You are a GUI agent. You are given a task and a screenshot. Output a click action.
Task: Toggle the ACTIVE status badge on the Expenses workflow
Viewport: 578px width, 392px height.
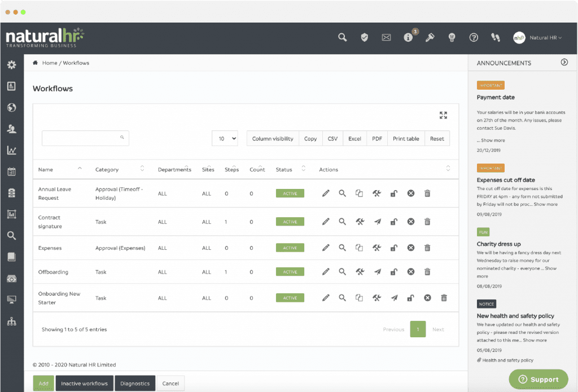pyautogui.click(x=290, y=248)
